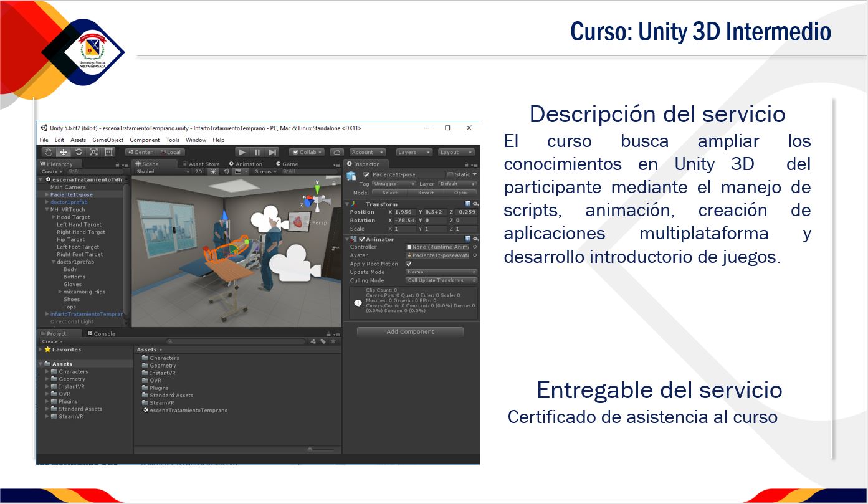Click the Step frame button
The width and height of the screenshot is (868, 504).
[272, 152]
